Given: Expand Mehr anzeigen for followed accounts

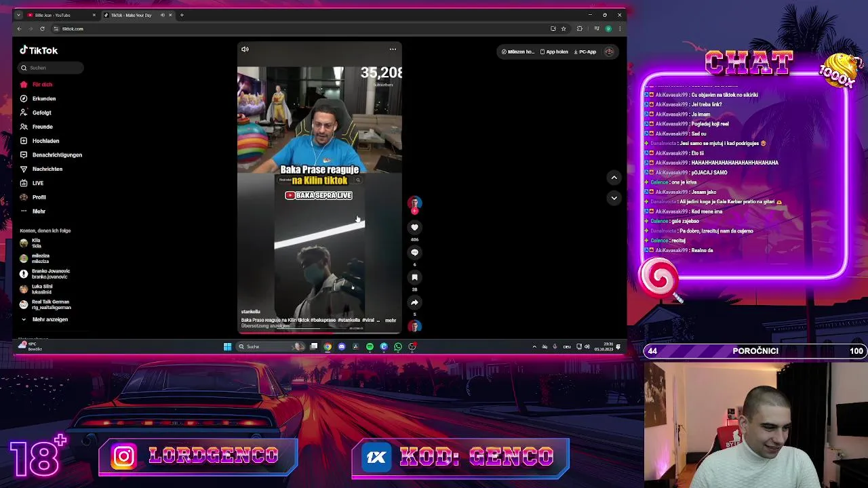Looking at the screenshot, I should pyautogui.click(x=44, y=319).
